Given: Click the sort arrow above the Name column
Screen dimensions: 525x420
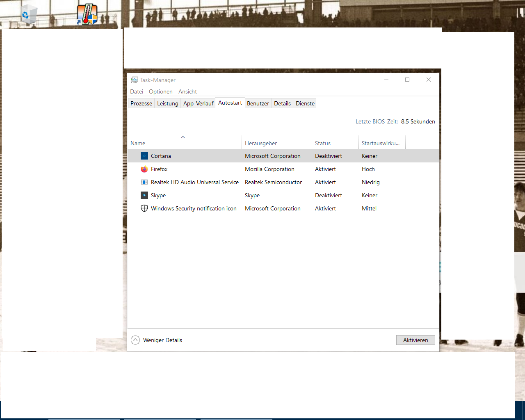Looking at the screenshot, I should (183, 137).
